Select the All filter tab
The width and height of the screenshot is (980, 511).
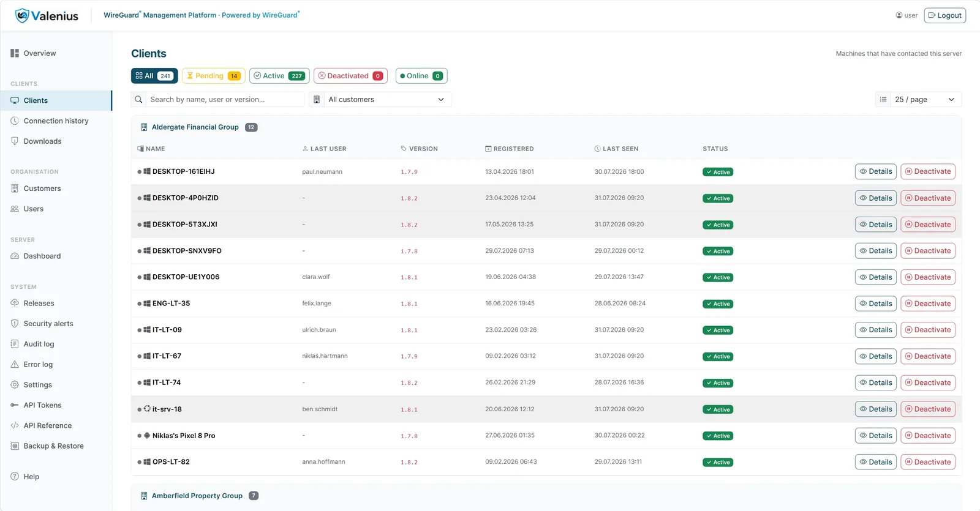[x=154, y=76]
